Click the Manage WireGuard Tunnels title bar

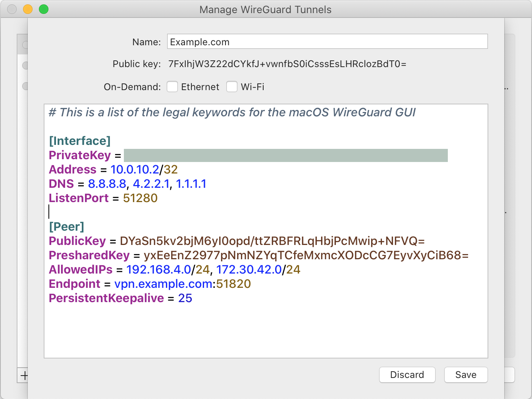click(266, 9)
